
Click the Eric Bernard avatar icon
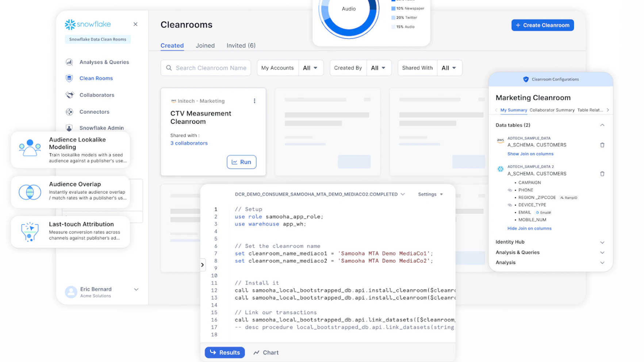tap(71, 292)
